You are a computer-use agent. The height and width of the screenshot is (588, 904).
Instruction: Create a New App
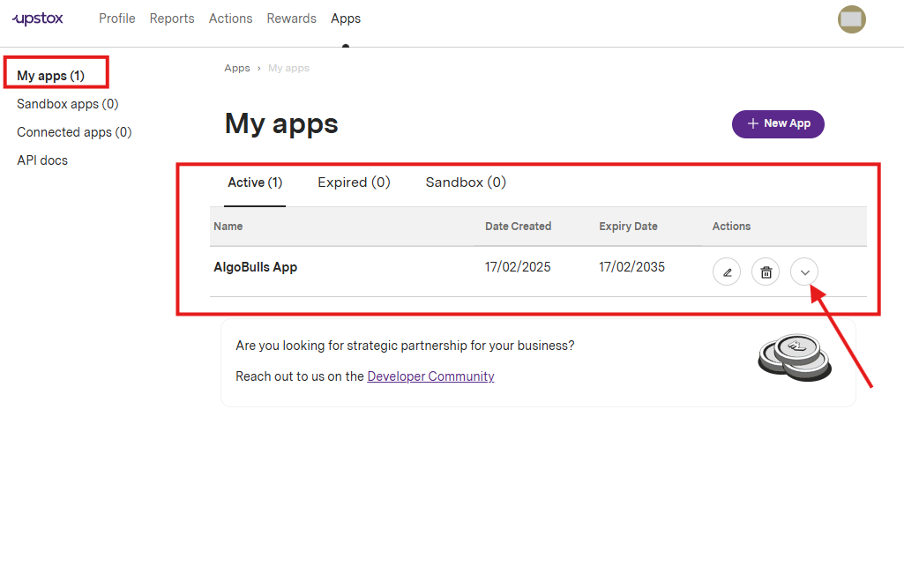pyautogui.click(x=778, y=124)
